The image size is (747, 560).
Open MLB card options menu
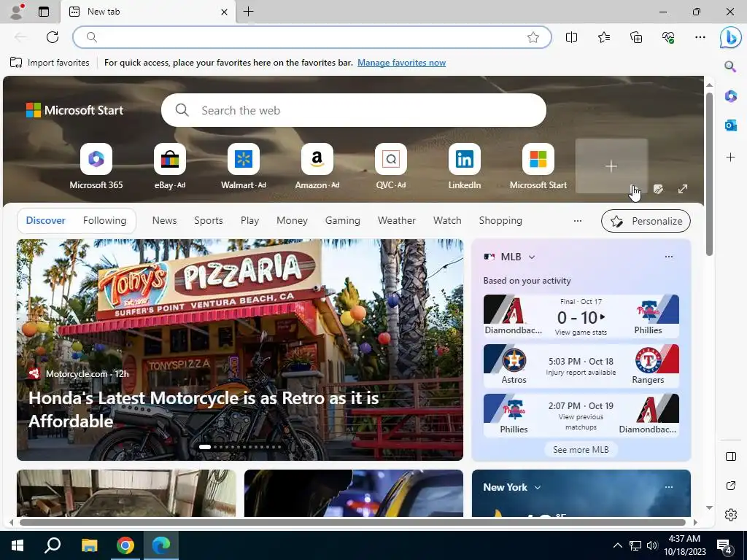[x=668, y=257]
